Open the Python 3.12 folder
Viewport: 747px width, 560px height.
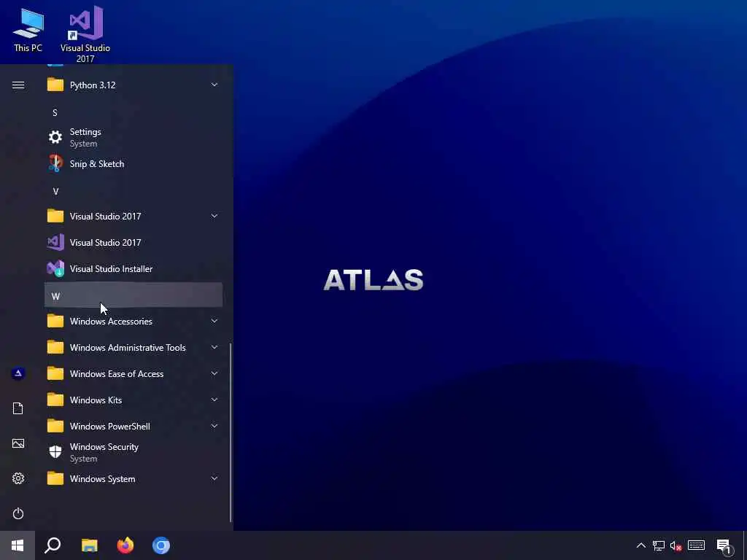(x=133, y=85)
